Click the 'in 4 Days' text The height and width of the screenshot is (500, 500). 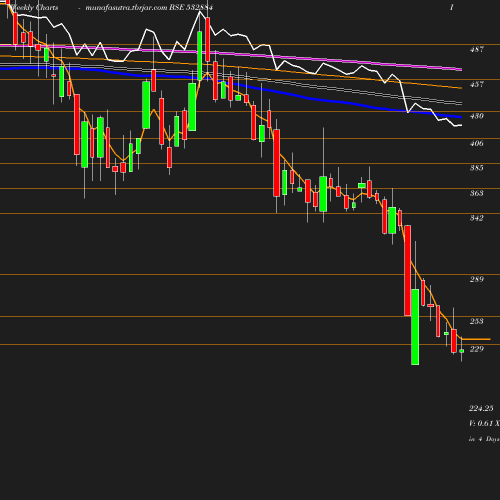[x=484, y=439]
